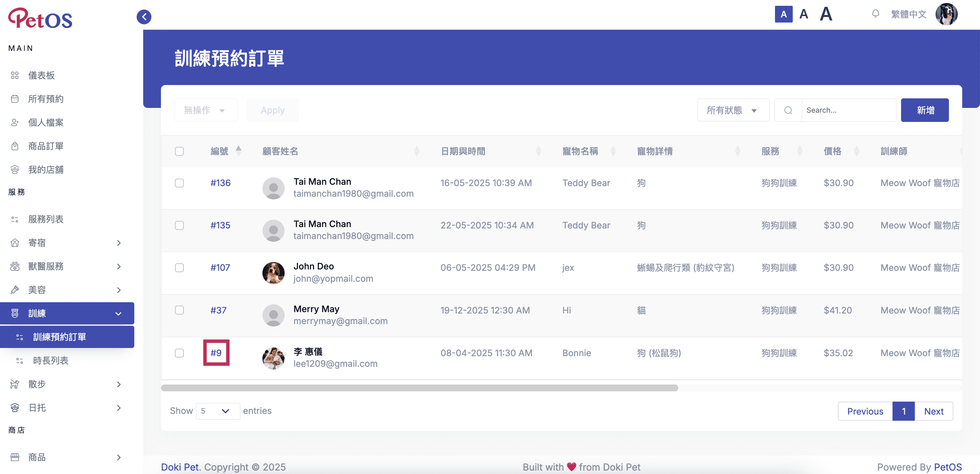Image resolution: width=980 pixels, height=474 pixels.
Task: Tick the checkbox for order #136
Action: (179, 183)
